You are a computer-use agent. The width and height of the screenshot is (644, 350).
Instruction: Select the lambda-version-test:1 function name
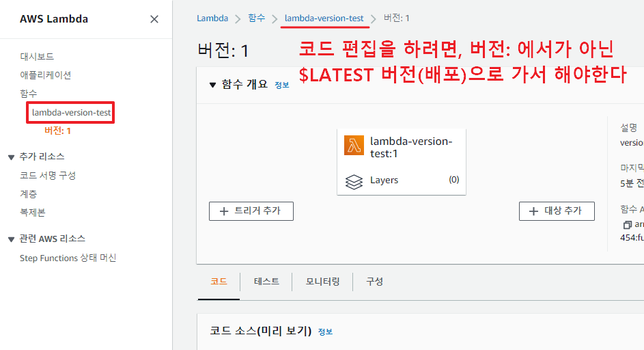click(x=411, y=147)
